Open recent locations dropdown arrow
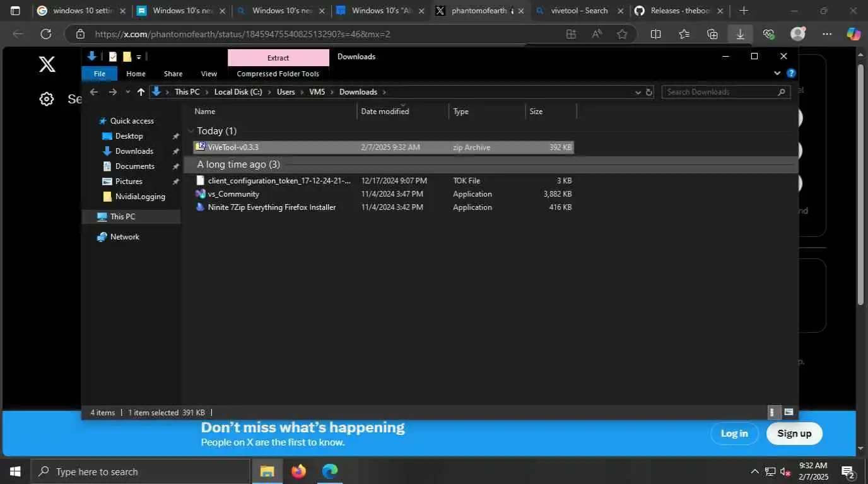Viewport: 868px width, 484px height. [127, 92]
